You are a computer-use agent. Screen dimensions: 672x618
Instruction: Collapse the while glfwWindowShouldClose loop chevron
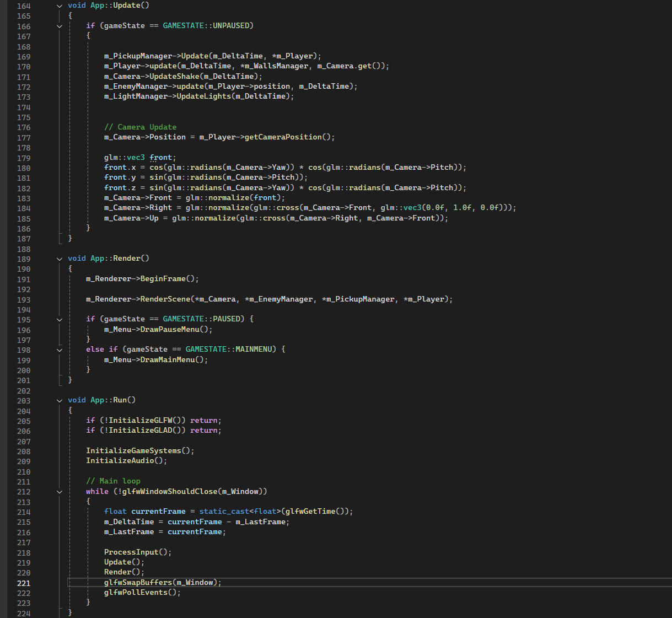point(60,492)
